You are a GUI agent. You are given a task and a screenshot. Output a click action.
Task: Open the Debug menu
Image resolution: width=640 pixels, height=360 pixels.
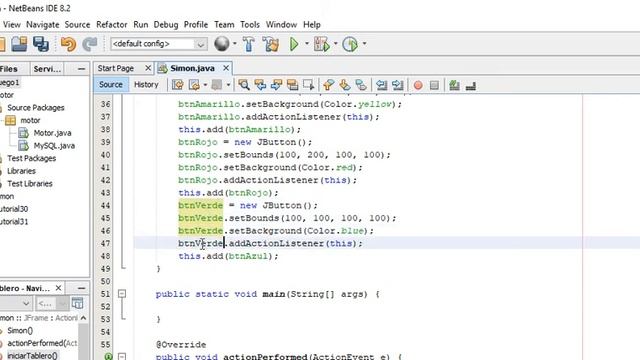coord(166,24)
